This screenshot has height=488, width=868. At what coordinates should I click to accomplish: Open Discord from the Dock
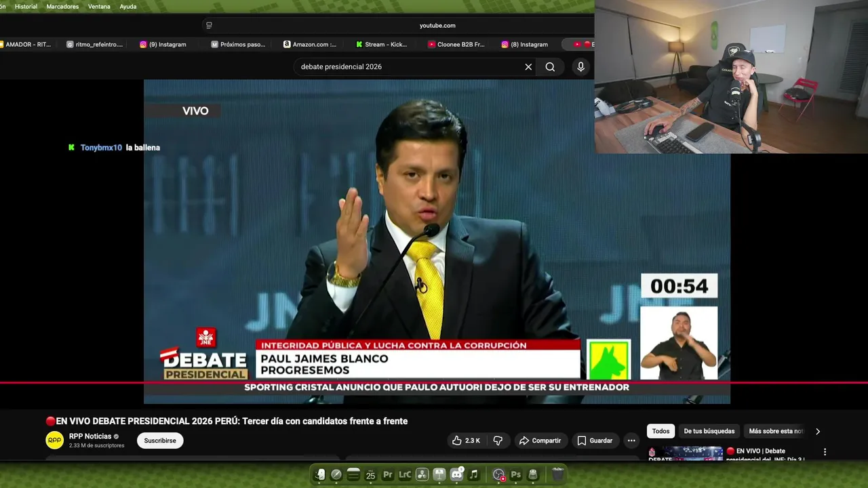[456, 474]
